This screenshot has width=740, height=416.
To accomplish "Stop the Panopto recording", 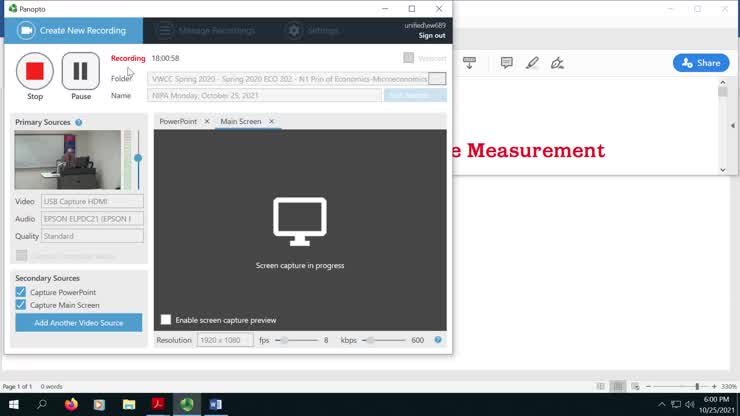I will point(35,71).
